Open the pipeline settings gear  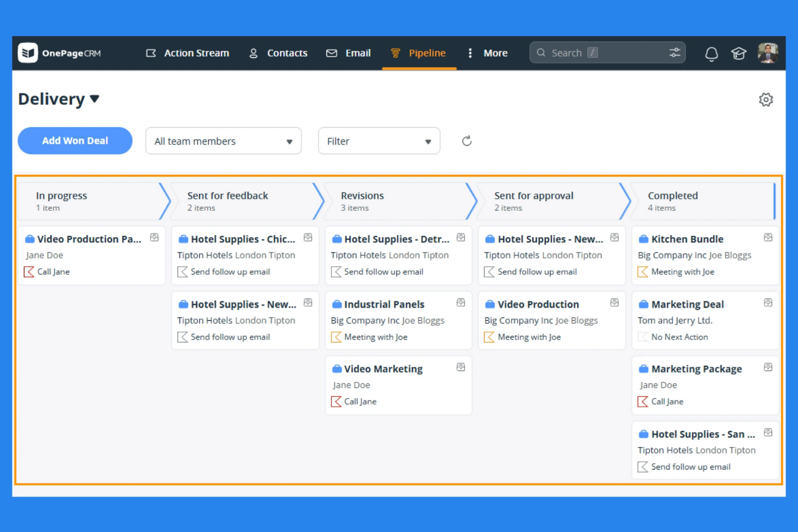pyautogui.click(x=766, y=99)
